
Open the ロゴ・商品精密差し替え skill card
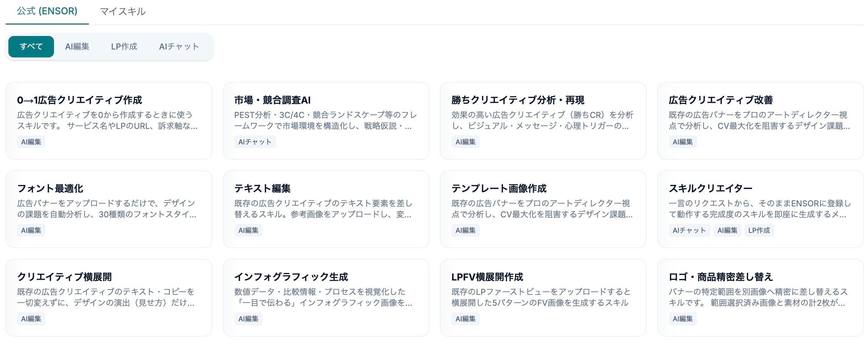[760, 298]
